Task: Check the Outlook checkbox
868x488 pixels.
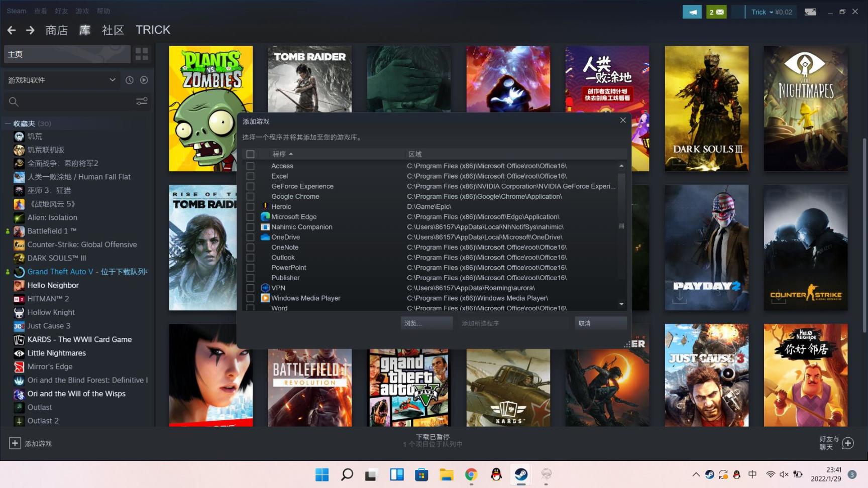Action: 250,258
